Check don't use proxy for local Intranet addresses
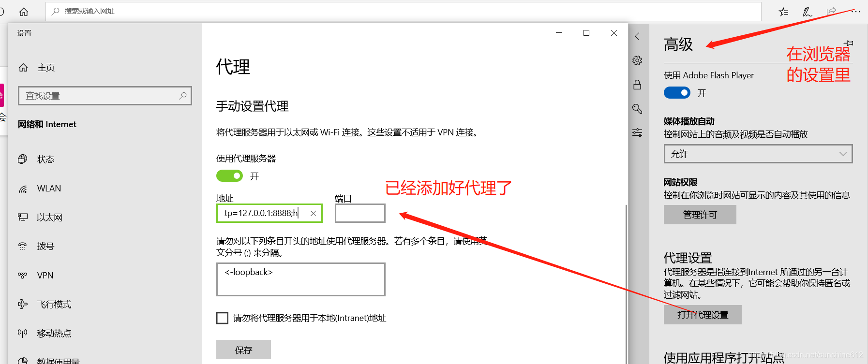The height and width of the screenshot is (364, 868). click(222, 318)
